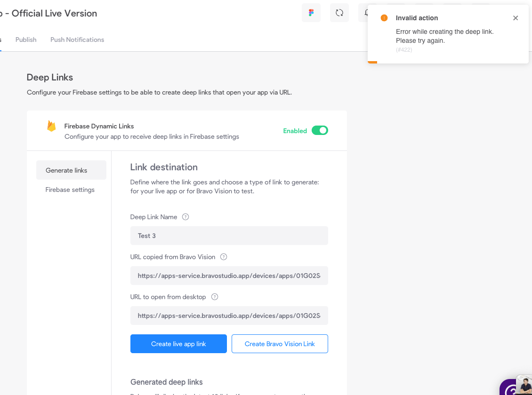The image size is (532, 395).
Task: Open the Deep Link Name help icon
Action: click(185, 217)
